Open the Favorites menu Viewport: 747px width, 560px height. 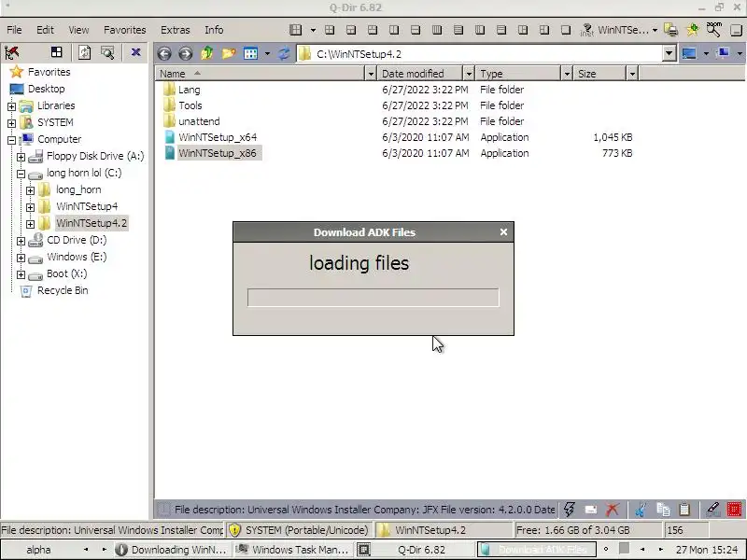(x=125, y=30)
